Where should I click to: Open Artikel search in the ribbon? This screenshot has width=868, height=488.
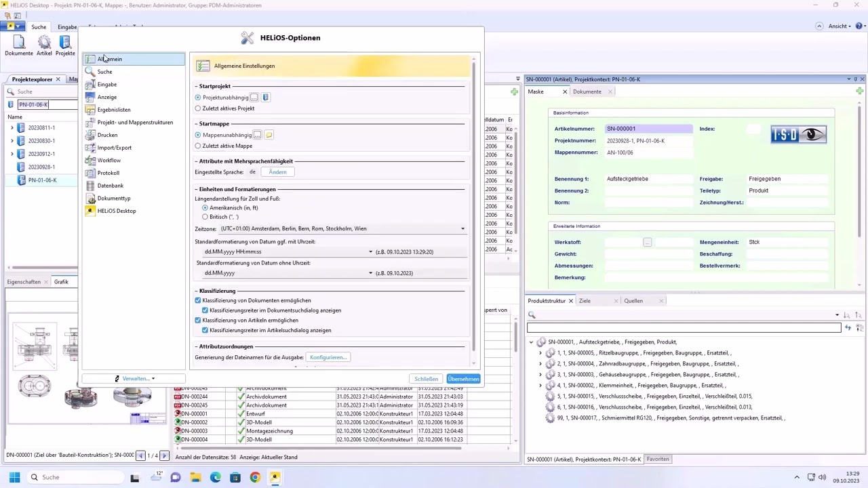(x=44, y=46)
